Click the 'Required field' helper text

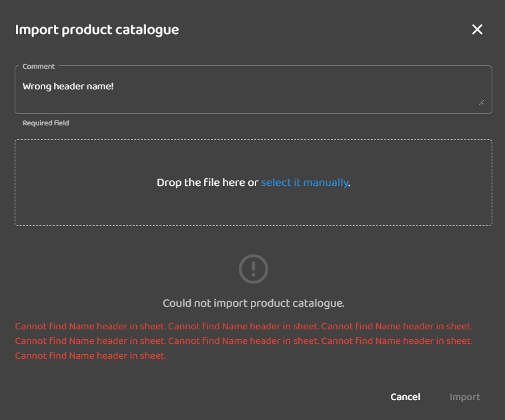point(45,123)
